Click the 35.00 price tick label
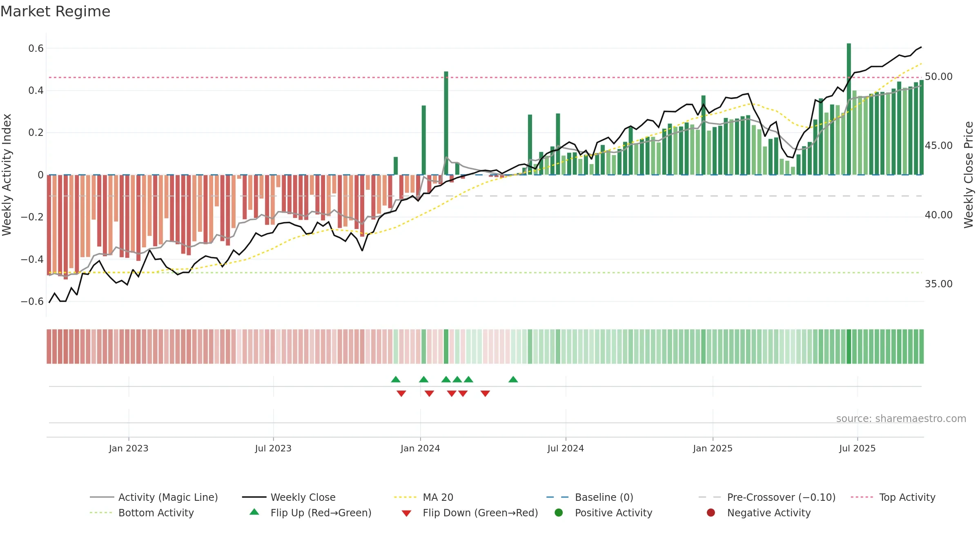The width and height of the screenshot is (980, 551). pyautogui.click(x=939, y=284)
